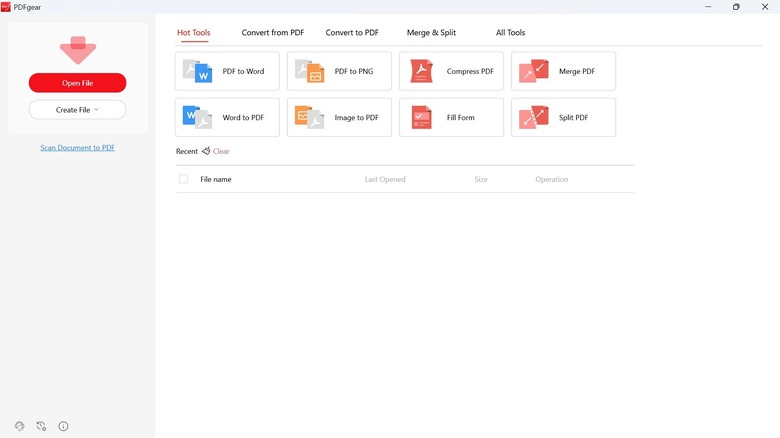The height and width of the screenshot is (438, 780).
Task: Click the Last Opened column header
Action: pos(385,179)
